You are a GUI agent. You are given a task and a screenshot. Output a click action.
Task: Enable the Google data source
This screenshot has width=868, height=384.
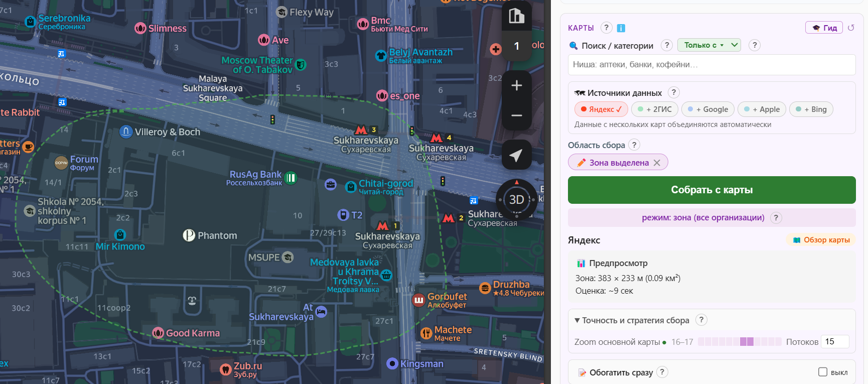tap(708, 109)
